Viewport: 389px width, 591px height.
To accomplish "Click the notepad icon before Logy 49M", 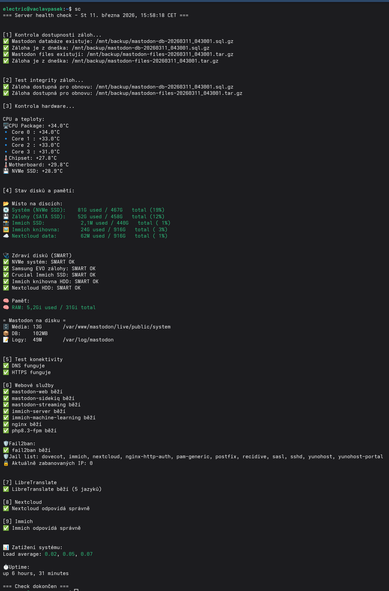I will 6,340.
